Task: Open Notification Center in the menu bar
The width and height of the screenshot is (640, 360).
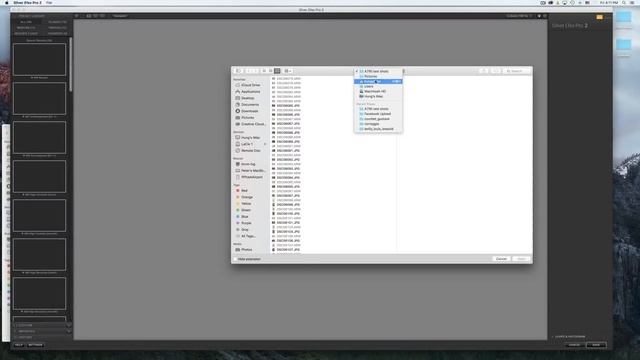Action: click(x=632, y=3)
